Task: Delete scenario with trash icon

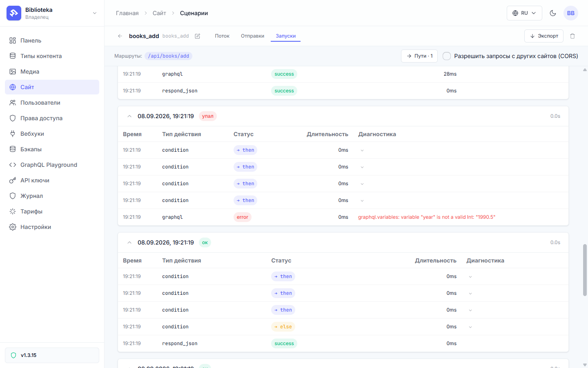Action: coord(572,36)
